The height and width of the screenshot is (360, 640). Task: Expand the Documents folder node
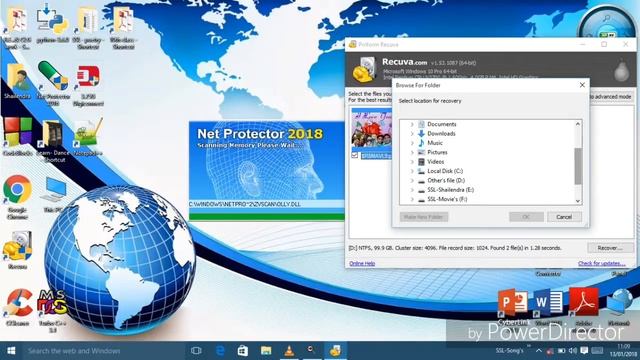(412, 124)
